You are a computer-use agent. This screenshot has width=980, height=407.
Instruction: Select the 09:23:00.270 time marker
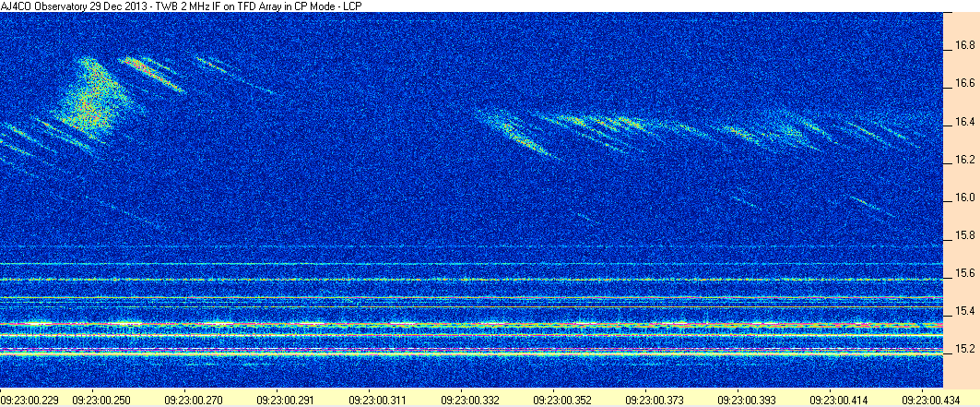click(x=191, y=398)
